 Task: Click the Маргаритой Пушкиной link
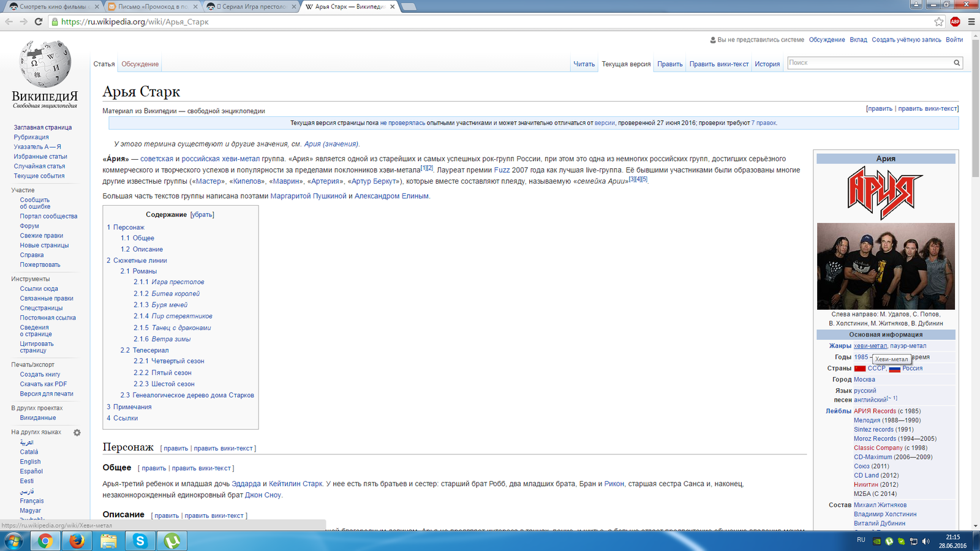308,196
